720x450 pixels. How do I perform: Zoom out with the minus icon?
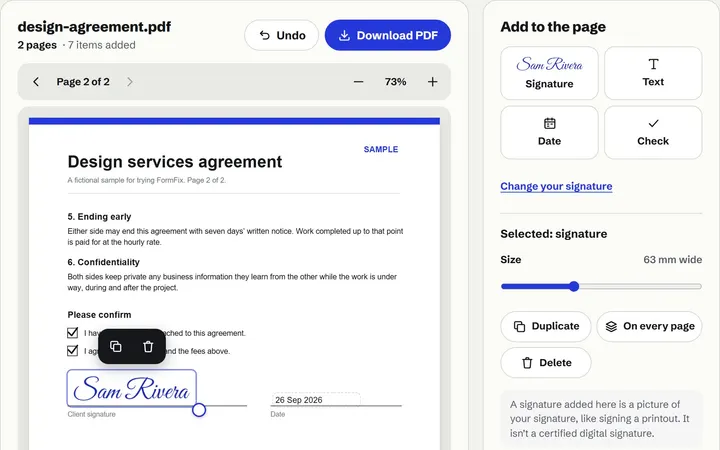pos(359,82)
